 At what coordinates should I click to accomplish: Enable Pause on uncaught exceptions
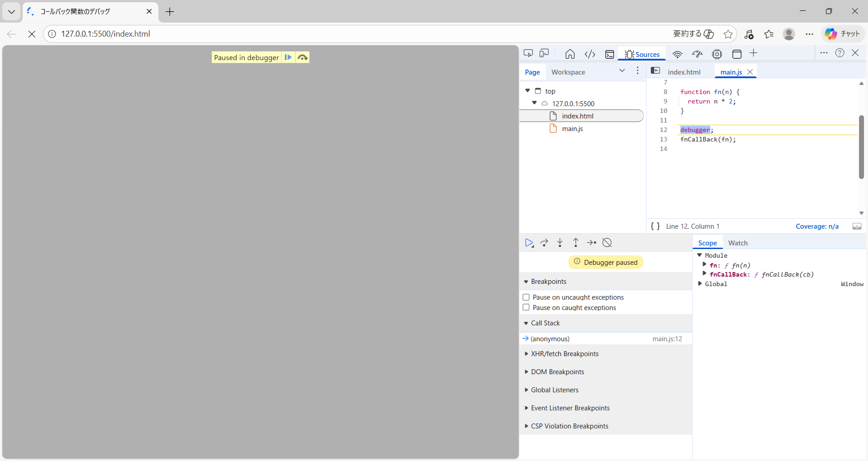click(526, 297)
